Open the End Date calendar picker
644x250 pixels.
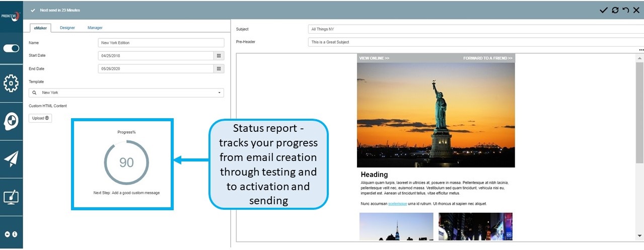[219, 69]
